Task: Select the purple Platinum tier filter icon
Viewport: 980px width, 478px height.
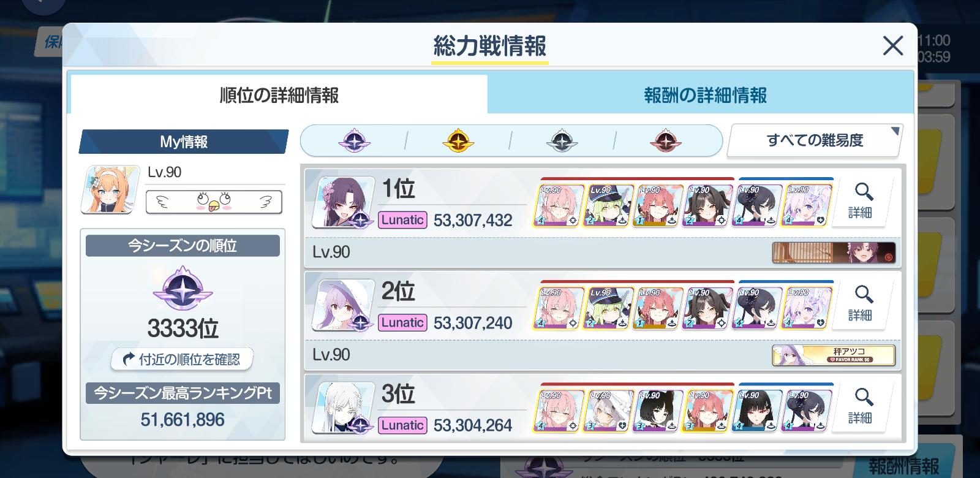Action: click(x=354, y=141)
